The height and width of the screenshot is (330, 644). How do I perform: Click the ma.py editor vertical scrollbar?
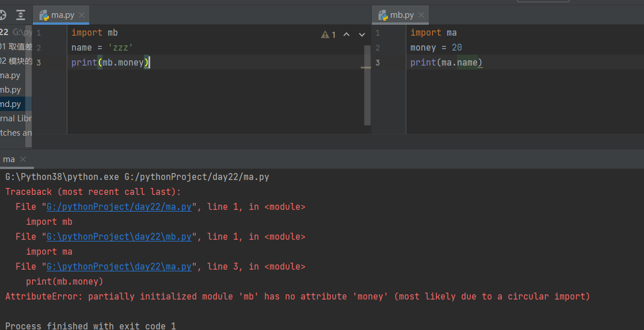coord(367,85)
